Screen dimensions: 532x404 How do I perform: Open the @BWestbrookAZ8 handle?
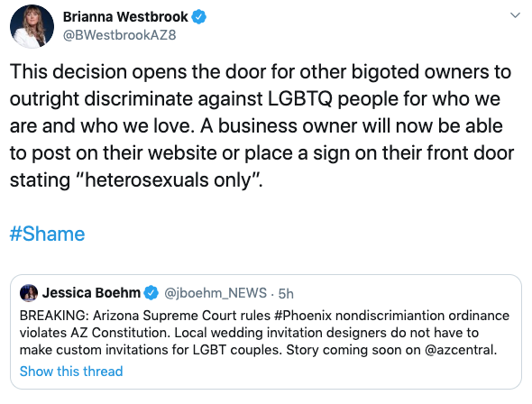119,35
